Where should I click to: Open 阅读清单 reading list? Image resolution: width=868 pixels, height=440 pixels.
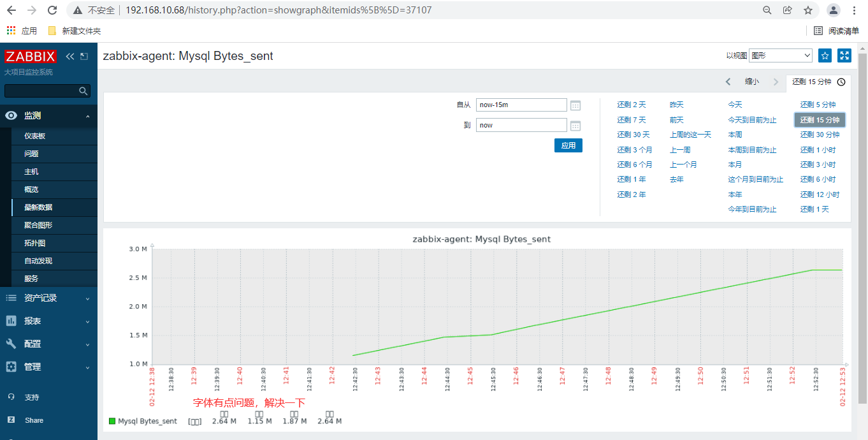click(836, 31)
